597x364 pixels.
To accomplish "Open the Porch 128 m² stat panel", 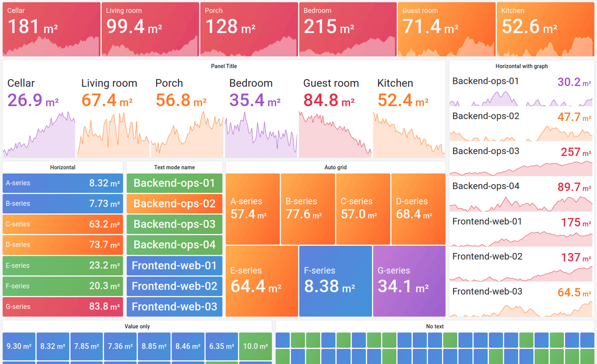I will click(249, 28).
